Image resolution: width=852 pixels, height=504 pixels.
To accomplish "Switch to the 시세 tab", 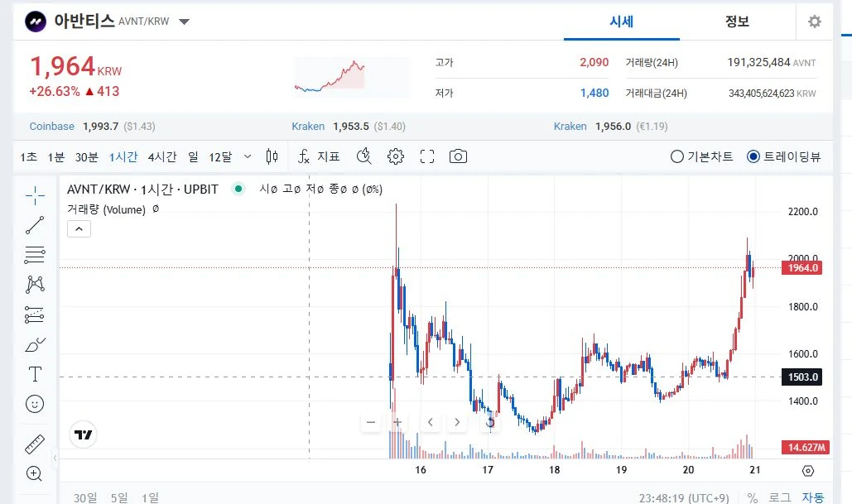I will (622, 22).
